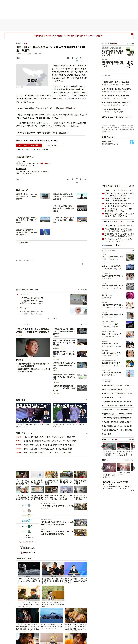The width and height of the screenshot is (138, 644).
Task: Show previous photo in 写真 carousel
Action: [x=103, y=468]
